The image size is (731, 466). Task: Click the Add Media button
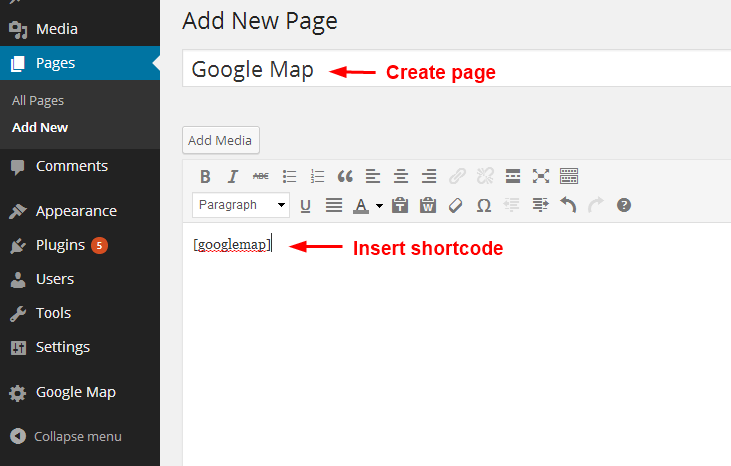point(221,140)
